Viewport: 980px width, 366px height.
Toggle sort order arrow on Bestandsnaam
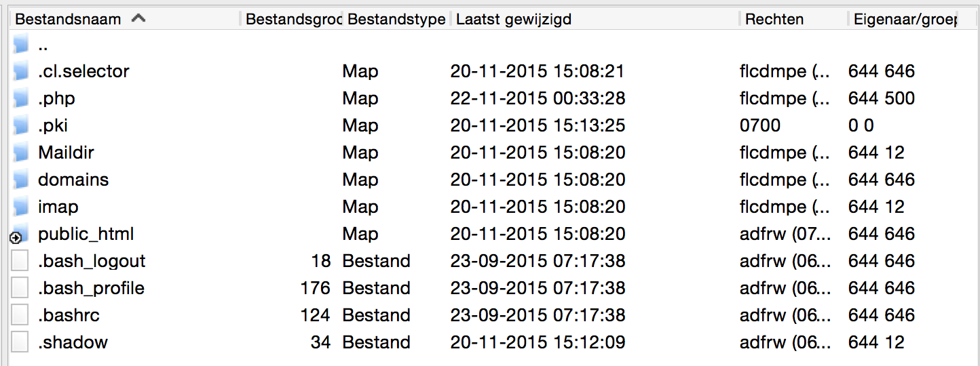click(138, 18)
